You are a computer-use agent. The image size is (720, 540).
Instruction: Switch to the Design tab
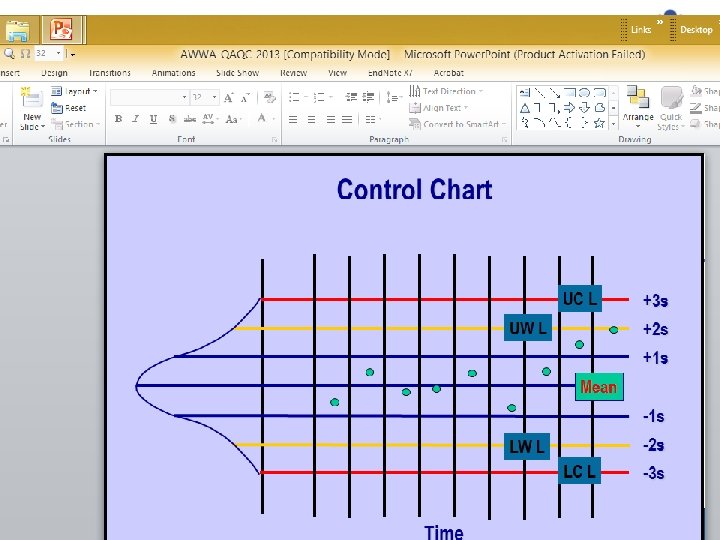pyautogui.click(x=54, y=73)
